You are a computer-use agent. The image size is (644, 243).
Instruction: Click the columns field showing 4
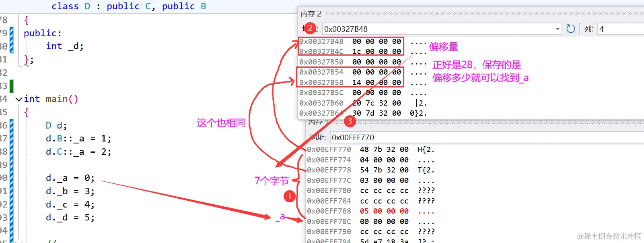point(621,29)
